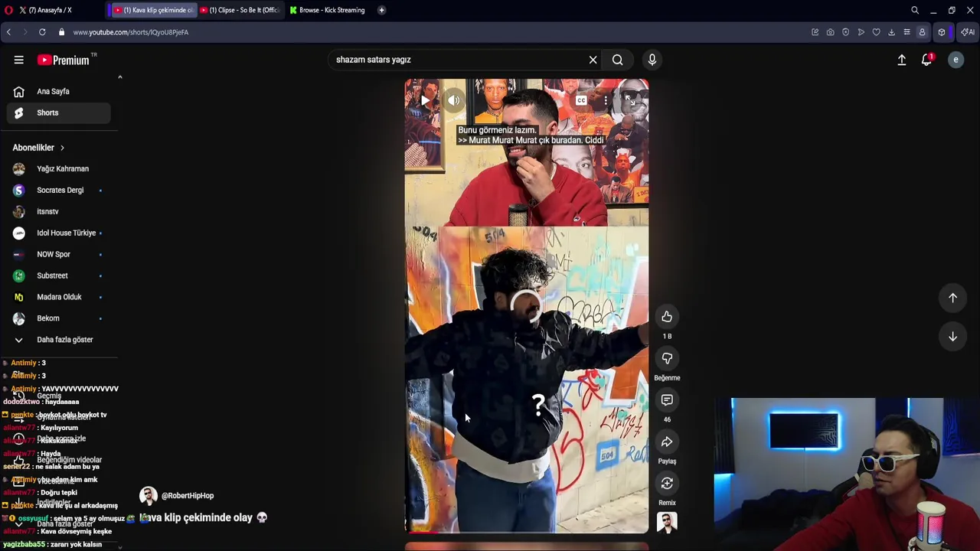This screenshot has height=551, width=980.
Task: Play the Short with the play button
Action: click(x=425, y=100)
